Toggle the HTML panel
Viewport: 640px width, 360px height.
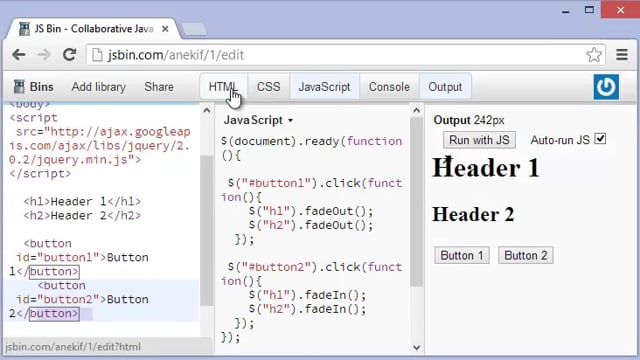223,87
